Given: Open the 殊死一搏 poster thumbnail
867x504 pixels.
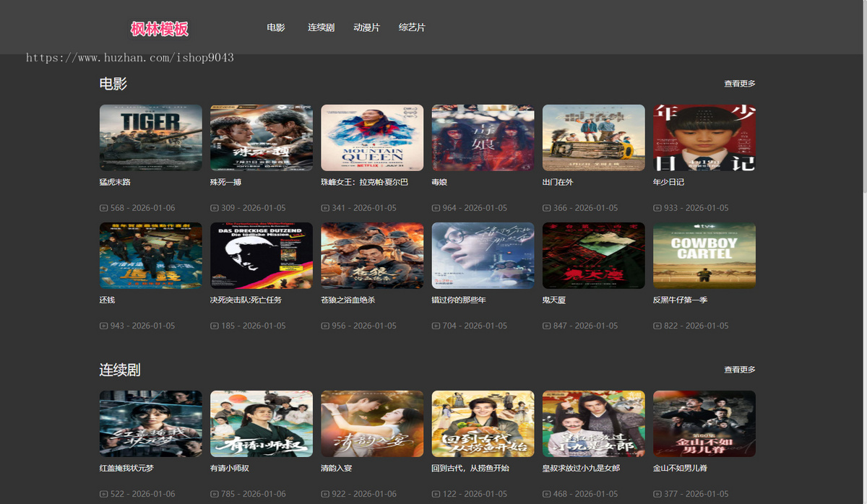Looking at the screenshot, I should pyautogui.click(x=262, y=138).
